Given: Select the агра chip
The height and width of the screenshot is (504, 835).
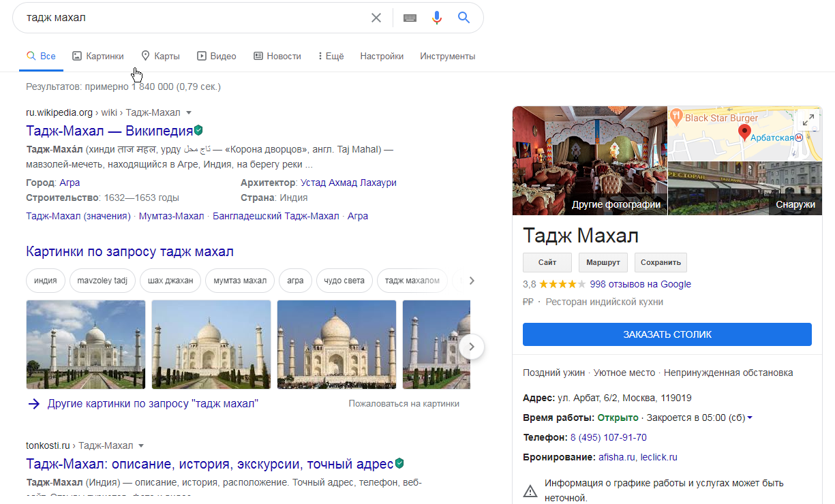Looking at the screenshot, I should point(295,280).
